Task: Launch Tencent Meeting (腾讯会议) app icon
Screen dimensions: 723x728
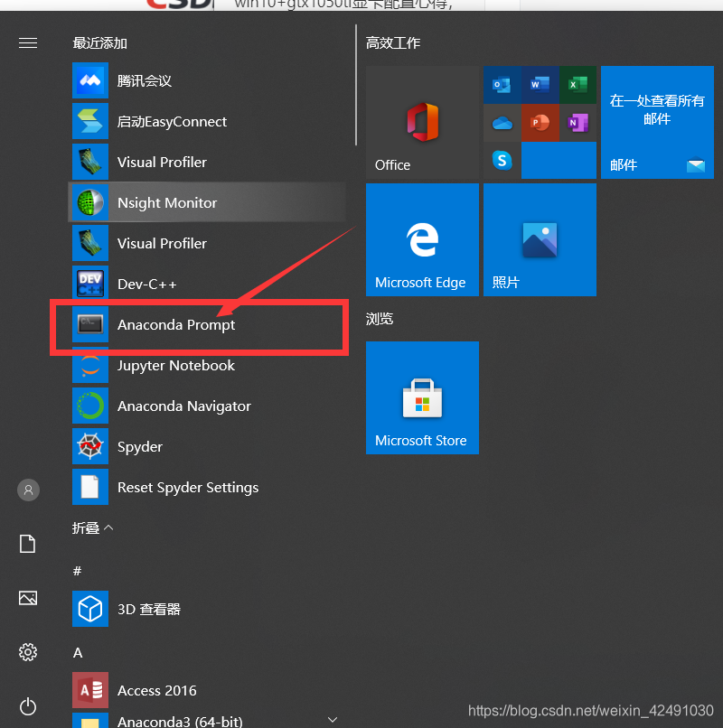Action: click(x=90, y=80)
